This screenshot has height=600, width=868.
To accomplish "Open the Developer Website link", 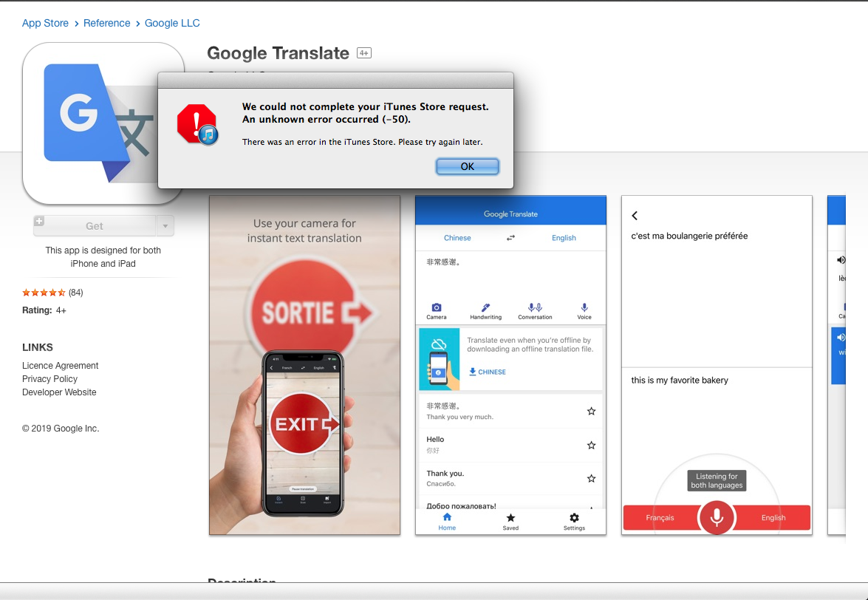I will click(x=59, y=392).
